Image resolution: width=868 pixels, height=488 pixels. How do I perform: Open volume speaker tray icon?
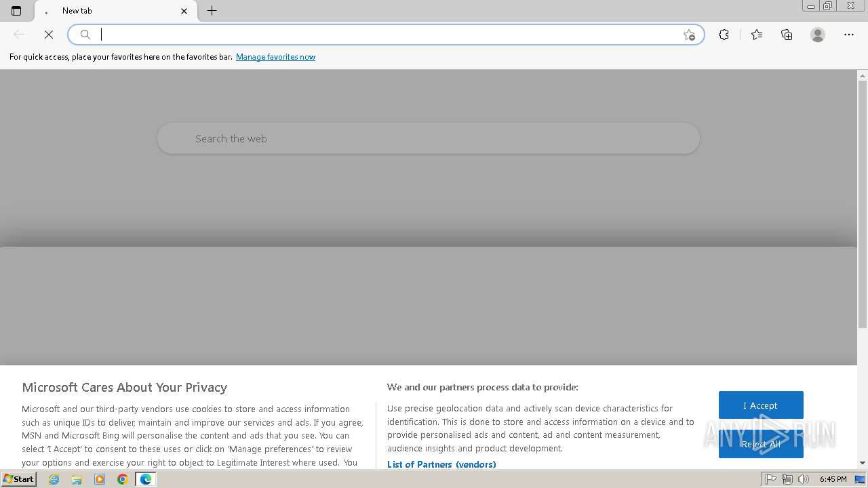click(804, 479)
